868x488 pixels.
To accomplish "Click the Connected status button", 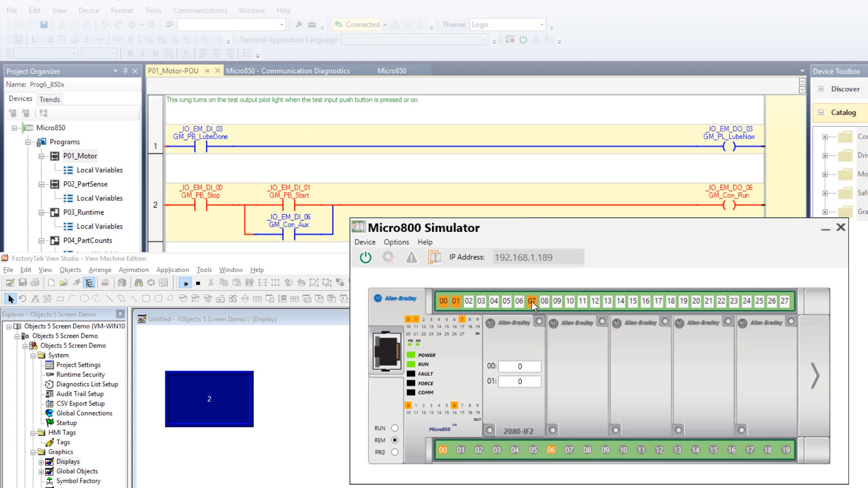I will [358, 24].
